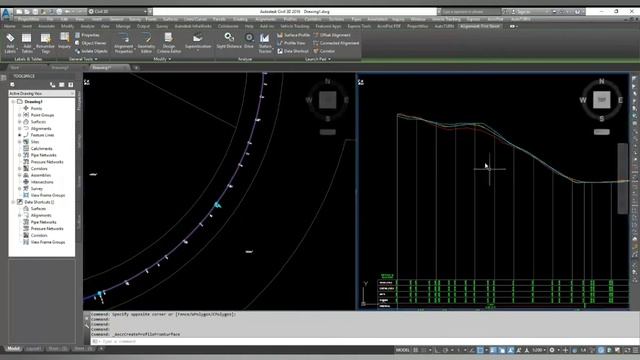Click the Superelevation tool
This screenshot has height=360, width=640.
[x=198, y=41]
